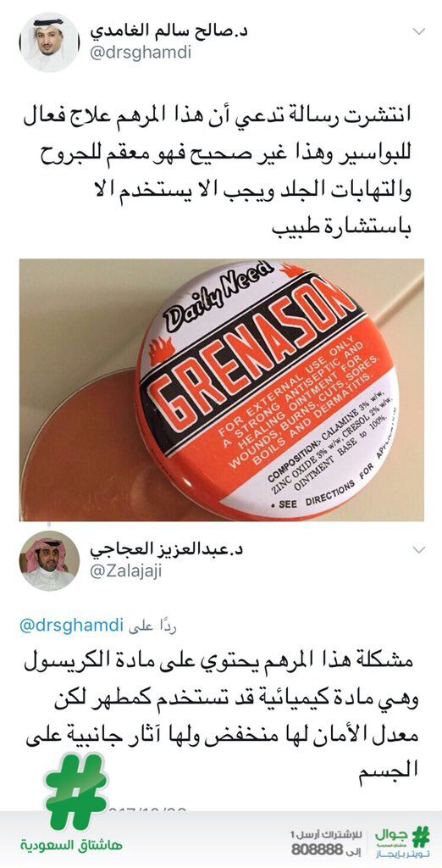Open the @drsghamdi handle under first name
Viewport: 442px width, 868px height.
140,53
